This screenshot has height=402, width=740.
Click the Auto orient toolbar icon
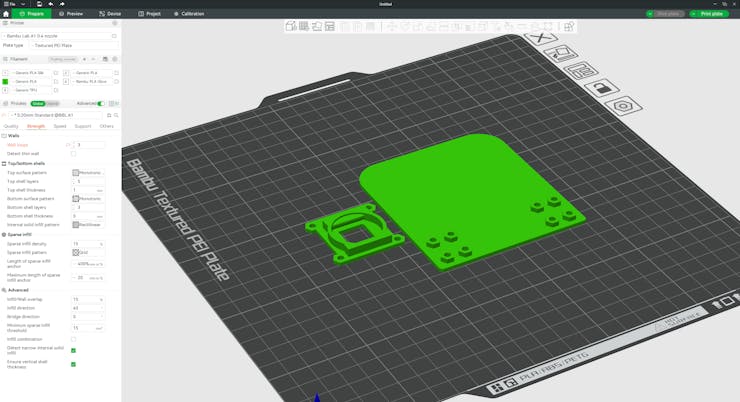coord(316,26)
